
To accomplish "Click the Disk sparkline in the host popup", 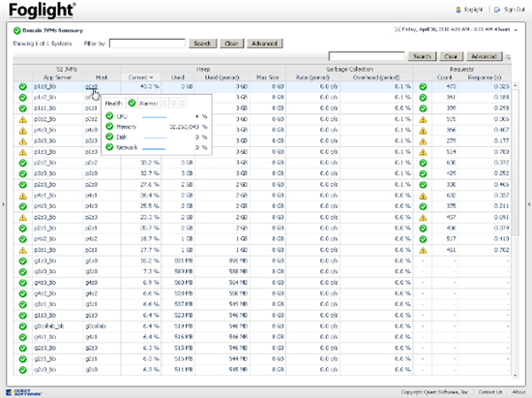I will [x=155, y=138].
